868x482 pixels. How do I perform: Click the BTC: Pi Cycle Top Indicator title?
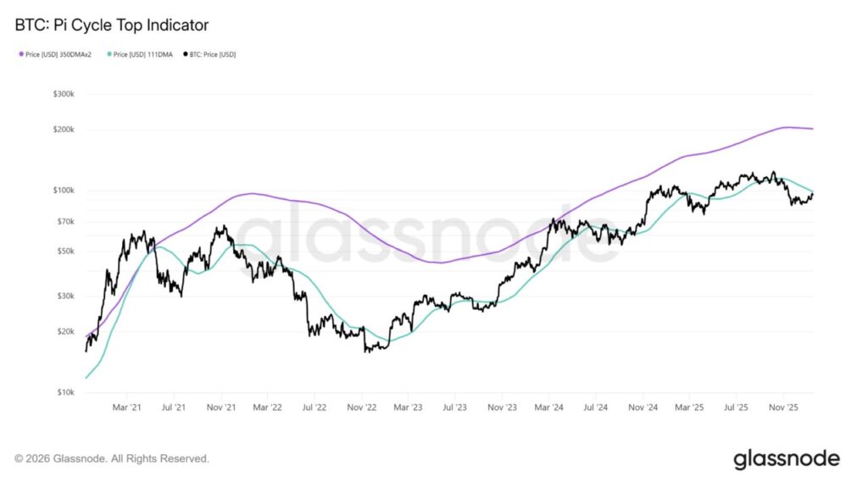click(x=112, y=25)
